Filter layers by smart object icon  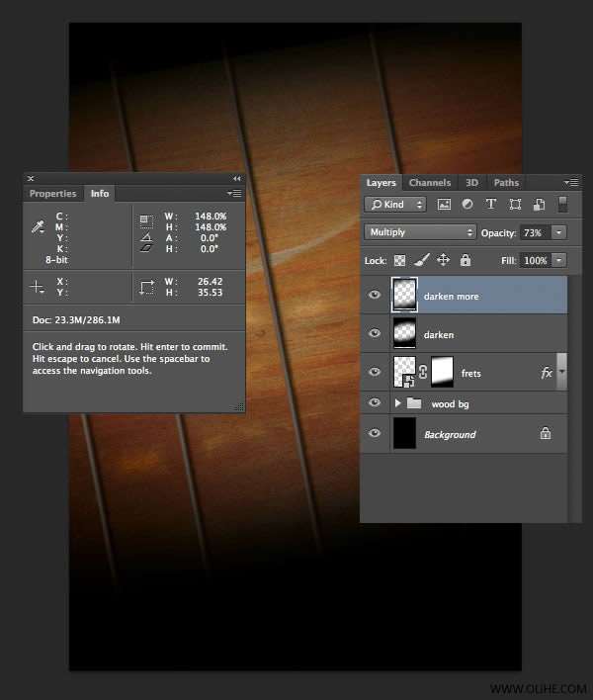coord(539,205)
